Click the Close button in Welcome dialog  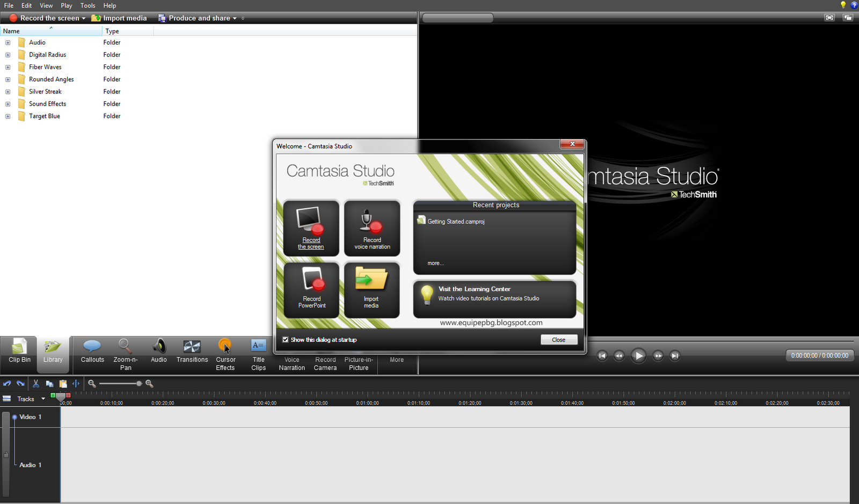(559, 340)
